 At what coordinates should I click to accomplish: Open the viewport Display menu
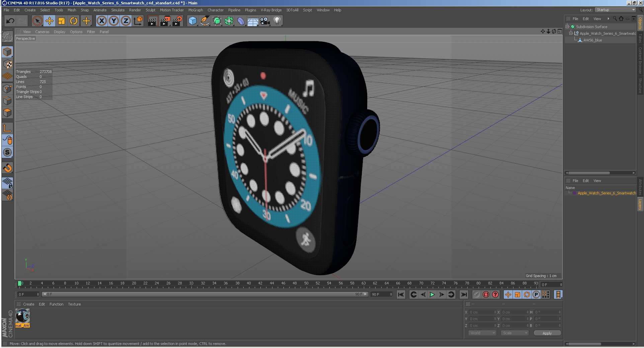[x=60, y=32]
